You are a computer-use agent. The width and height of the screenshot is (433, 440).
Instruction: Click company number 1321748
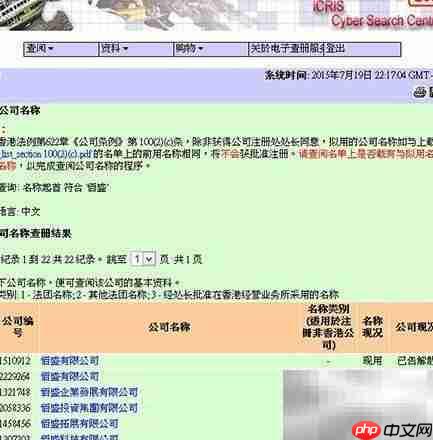coord(15,392)
